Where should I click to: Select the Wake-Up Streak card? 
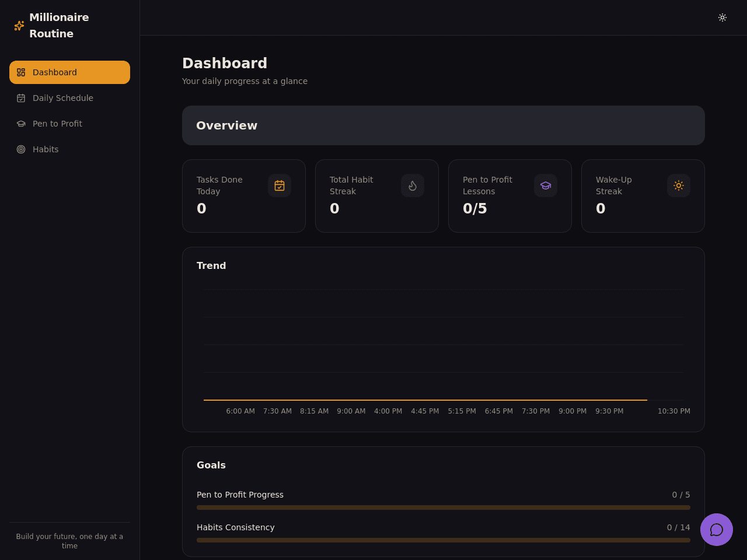tap(643, 196)
